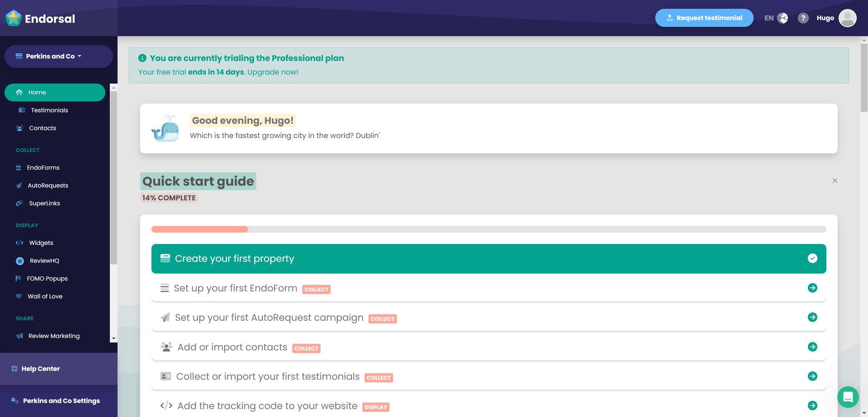Viewport: 868px width, 417px height.
Task: Click the globe language icon
Action: (x=783, y=18)
